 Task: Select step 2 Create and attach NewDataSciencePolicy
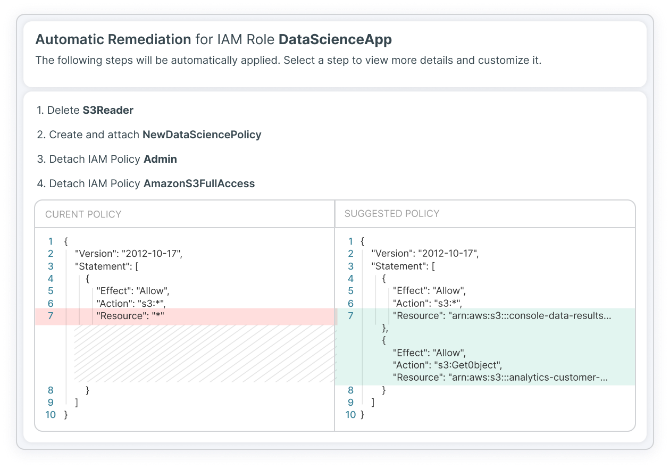(x=148, y=134)
